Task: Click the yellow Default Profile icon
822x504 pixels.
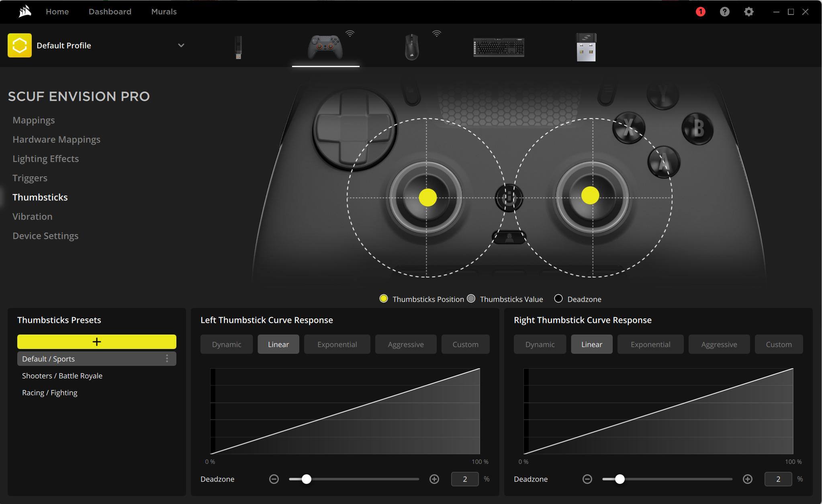Action: click(19, 45)
